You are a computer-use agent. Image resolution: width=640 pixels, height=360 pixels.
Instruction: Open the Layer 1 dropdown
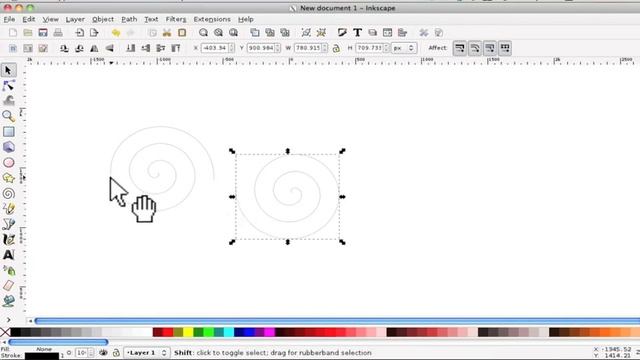coord(147,352)
